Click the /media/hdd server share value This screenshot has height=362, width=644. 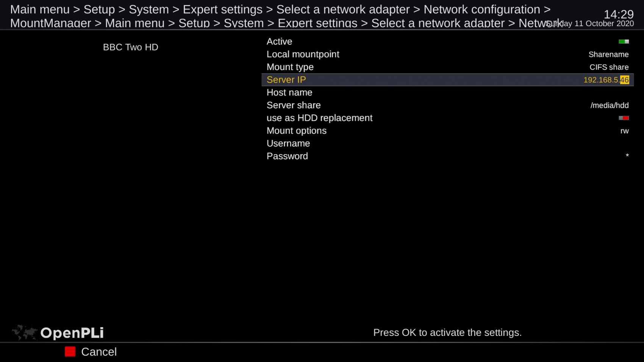click(609, 105)
